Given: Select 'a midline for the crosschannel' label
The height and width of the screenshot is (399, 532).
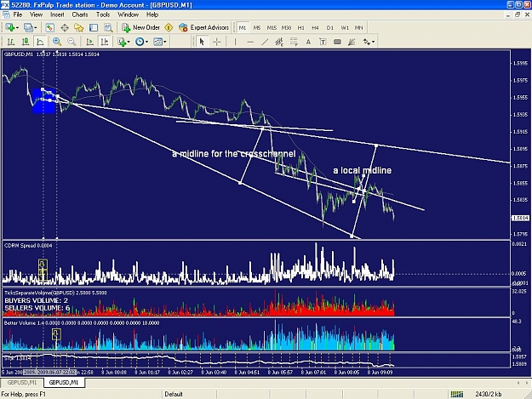Looking at the screenshot, I should tap(234, 154).
